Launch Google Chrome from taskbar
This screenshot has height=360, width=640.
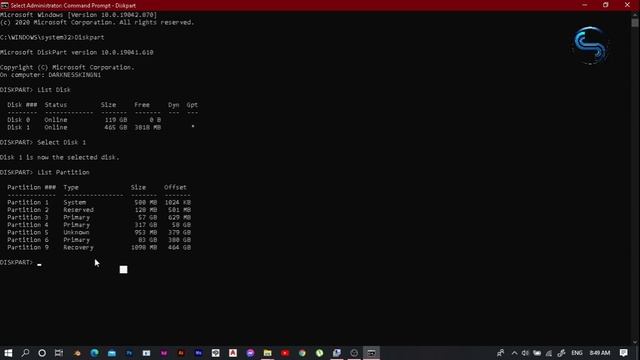pyautogui.click(x=302, y=353)
